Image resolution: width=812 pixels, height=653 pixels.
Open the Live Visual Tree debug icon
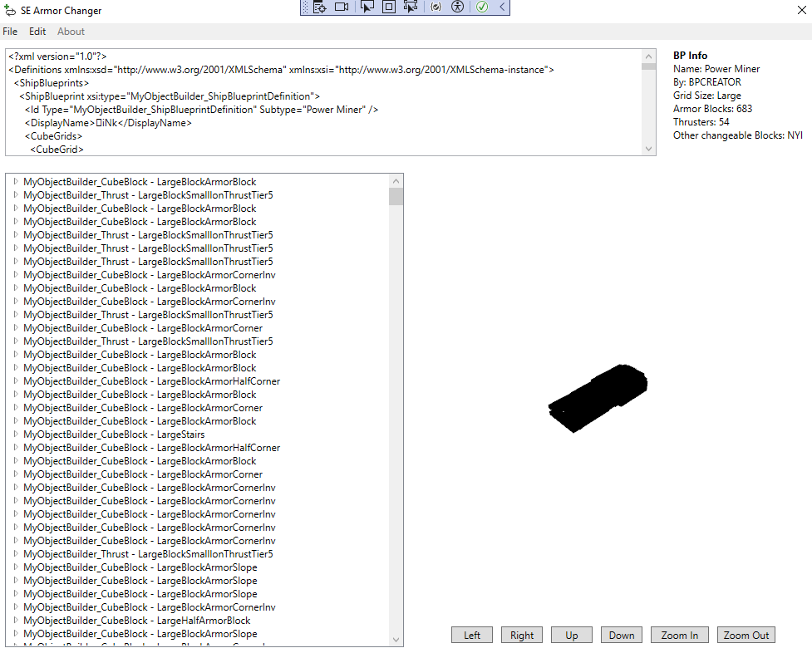click(319, 7)
